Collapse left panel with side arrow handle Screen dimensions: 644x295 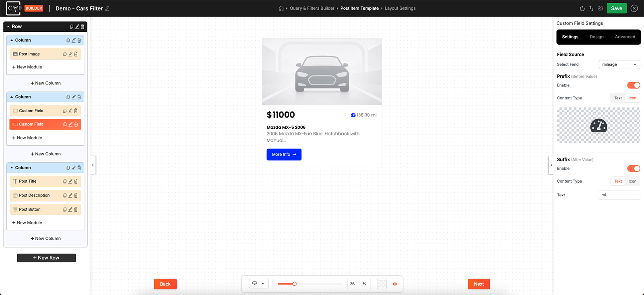[x=93, y=165]
